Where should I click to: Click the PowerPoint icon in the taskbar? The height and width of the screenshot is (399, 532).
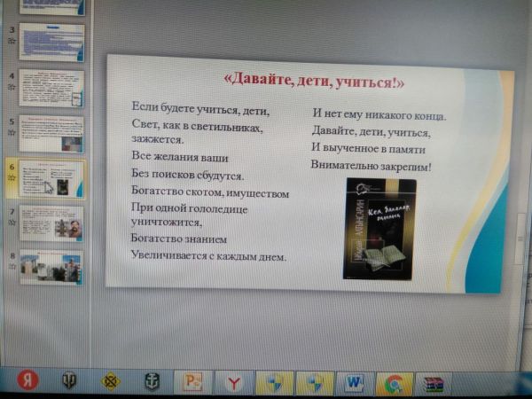point(192,382)
